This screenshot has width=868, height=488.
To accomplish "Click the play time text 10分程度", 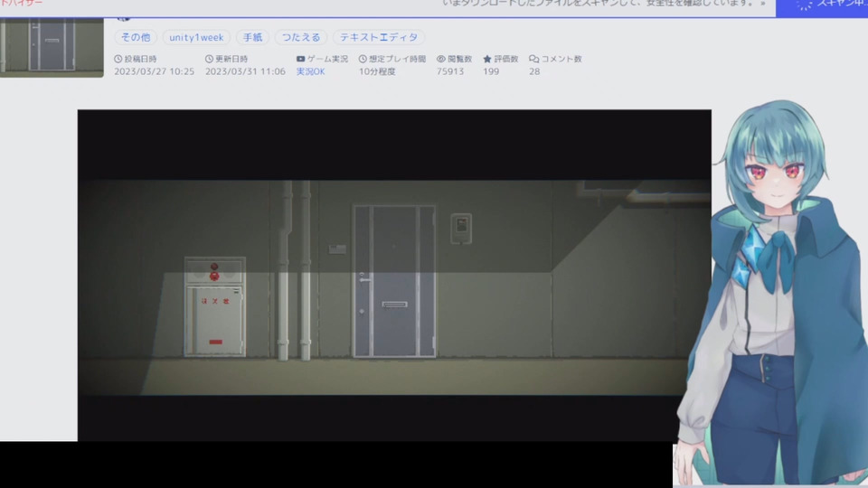I will (377, 71).
